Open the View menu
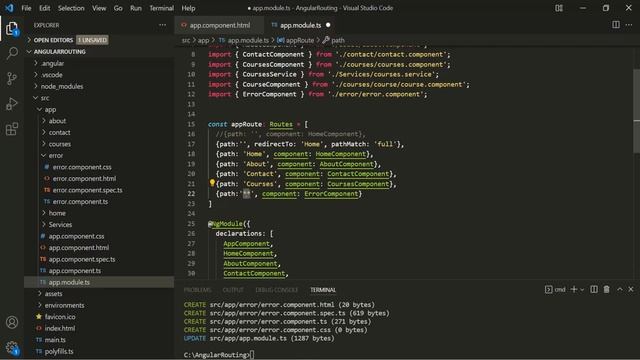The width and height of the screenshot is (640, 360). [x=99, y=8]
